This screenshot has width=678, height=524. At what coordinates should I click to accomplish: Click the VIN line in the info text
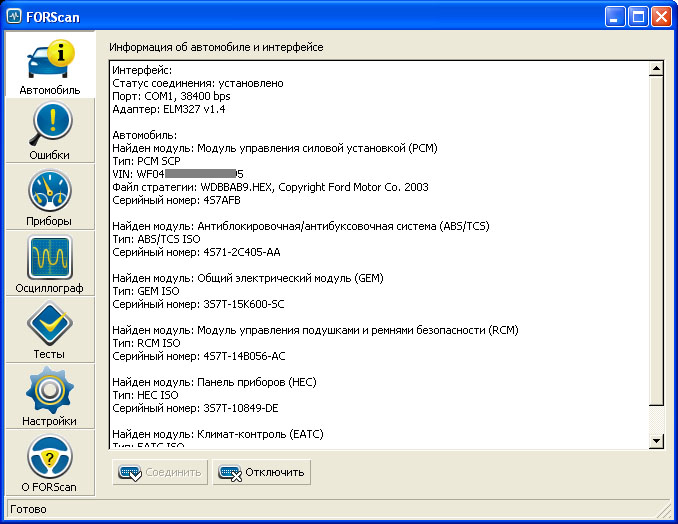(x=178, y=174)
